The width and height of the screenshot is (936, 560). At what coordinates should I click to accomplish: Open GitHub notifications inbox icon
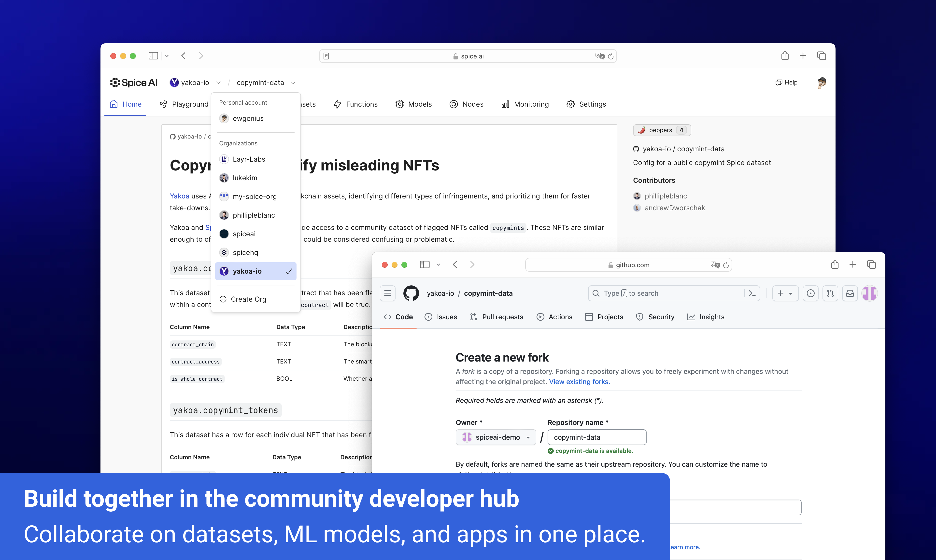(850, 293)
